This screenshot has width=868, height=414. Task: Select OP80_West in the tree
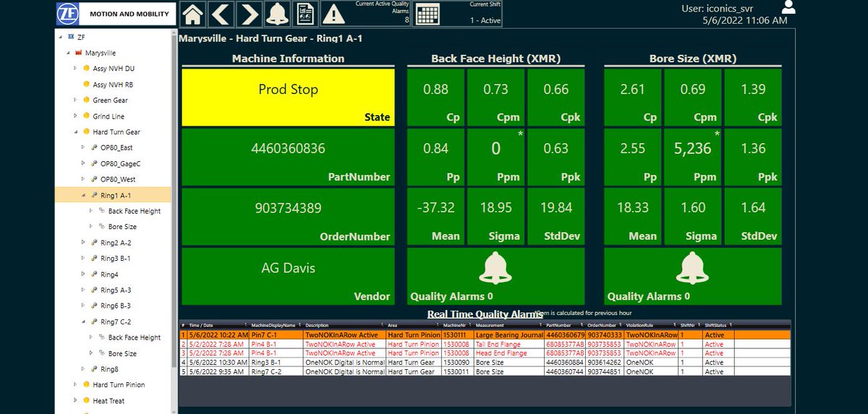pyautogui.click(x=119, y=179)
